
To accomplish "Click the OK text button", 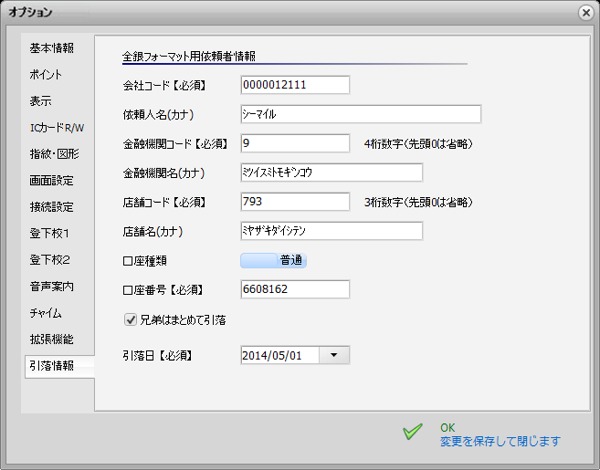I will [x=448, y=428].
